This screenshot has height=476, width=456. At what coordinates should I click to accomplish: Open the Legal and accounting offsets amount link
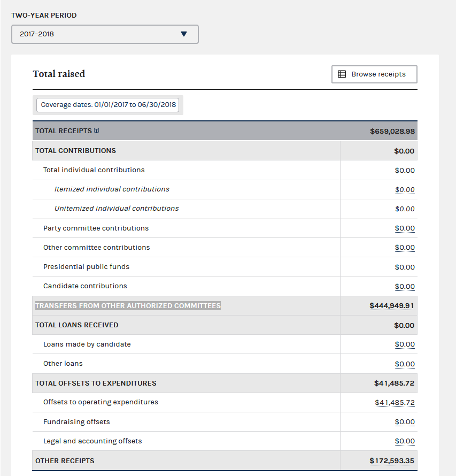coord(405,441)
